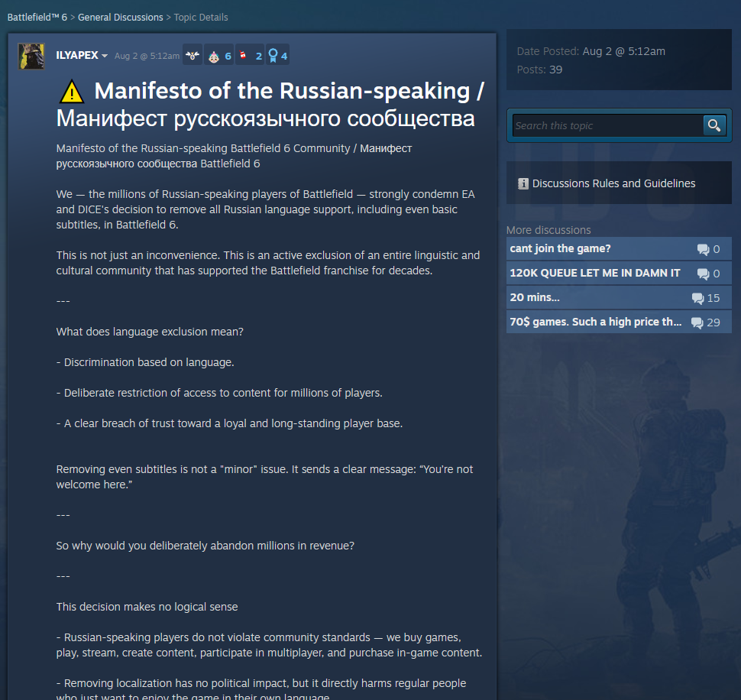The width and height of the screenshot is (741, 700).
Task: Click text 'What does language exclusion mean?'
Action: click(x=150, y=332)
